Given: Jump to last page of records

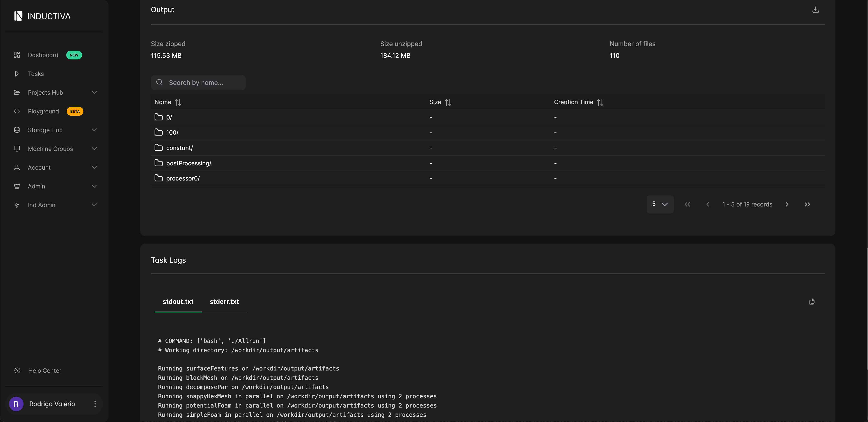Looking at the screenshot, I should click(x=807, y=204).
